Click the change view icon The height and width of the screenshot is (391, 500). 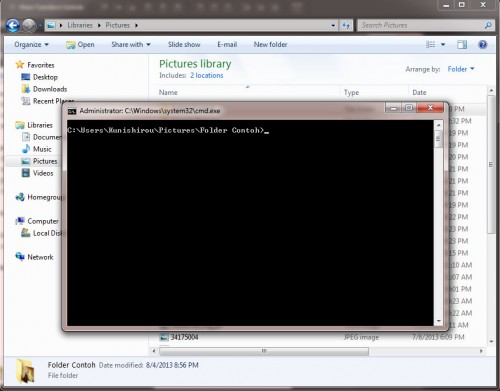point(431,44)
